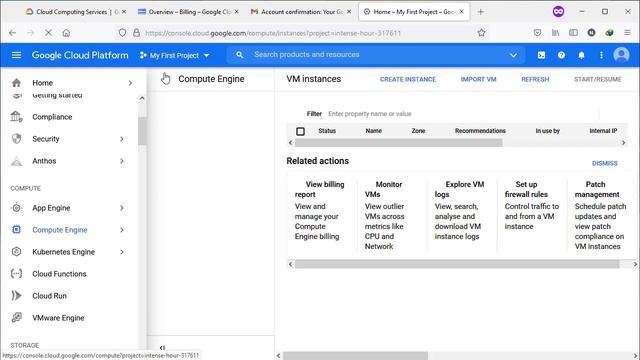
Task: Click the CREATE INSTANCE button
Action: click(x=408, y=79)
